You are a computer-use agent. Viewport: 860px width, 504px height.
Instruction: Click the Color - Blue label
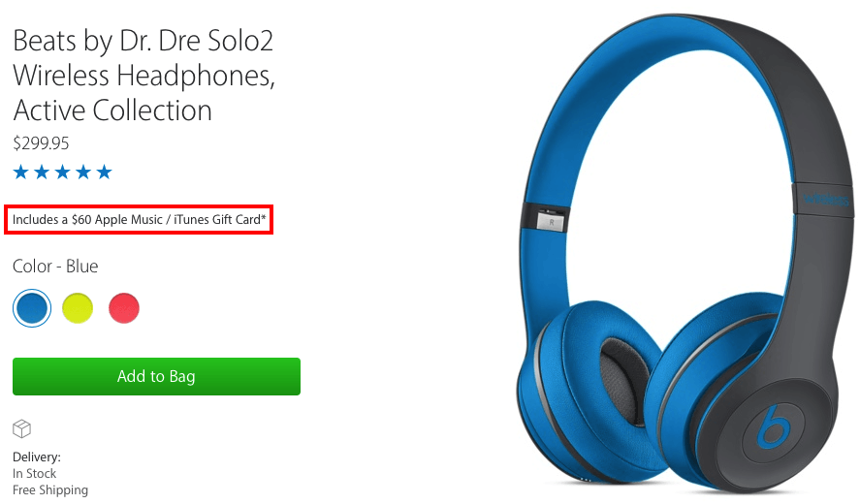[55, 267]
